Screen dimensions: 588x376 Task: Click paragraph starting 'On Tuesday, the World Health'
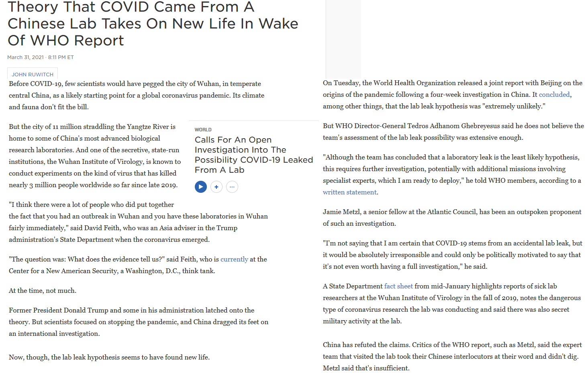coord(453,94)
